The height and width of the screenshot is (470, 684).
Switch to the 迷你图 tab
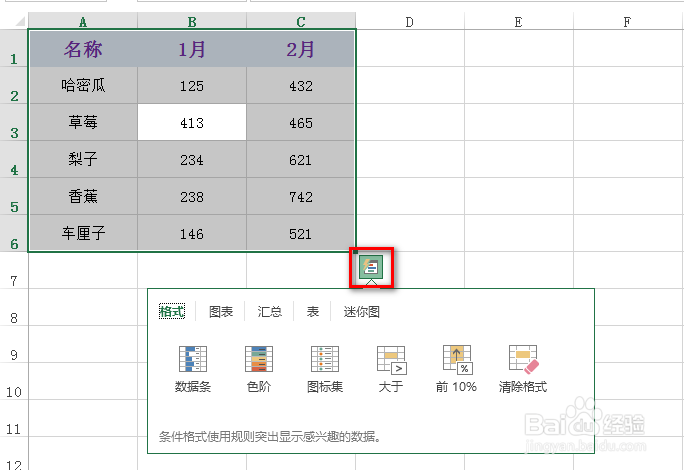point(362,312)
